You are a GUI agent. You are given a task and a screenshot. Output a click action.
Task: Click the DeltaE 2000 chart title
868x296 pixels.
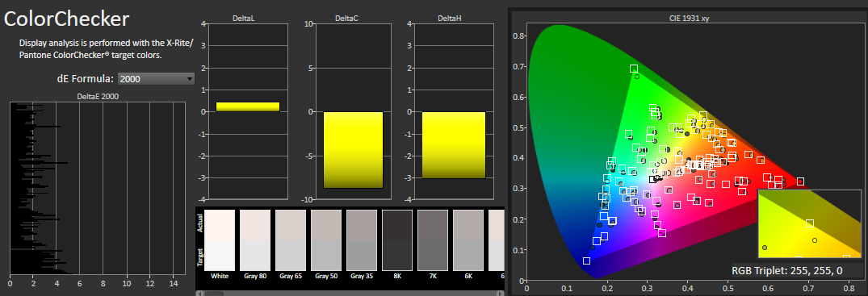point(98,96)
